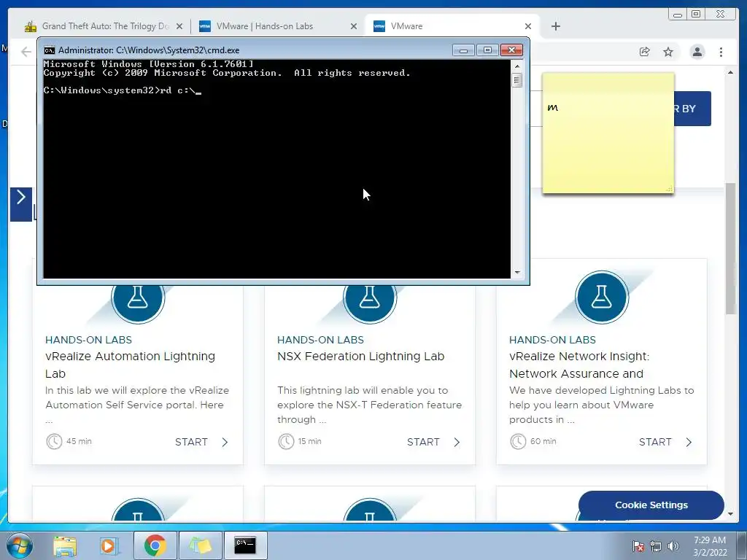Open Sticky Notes from taskbar

point(200,545)
